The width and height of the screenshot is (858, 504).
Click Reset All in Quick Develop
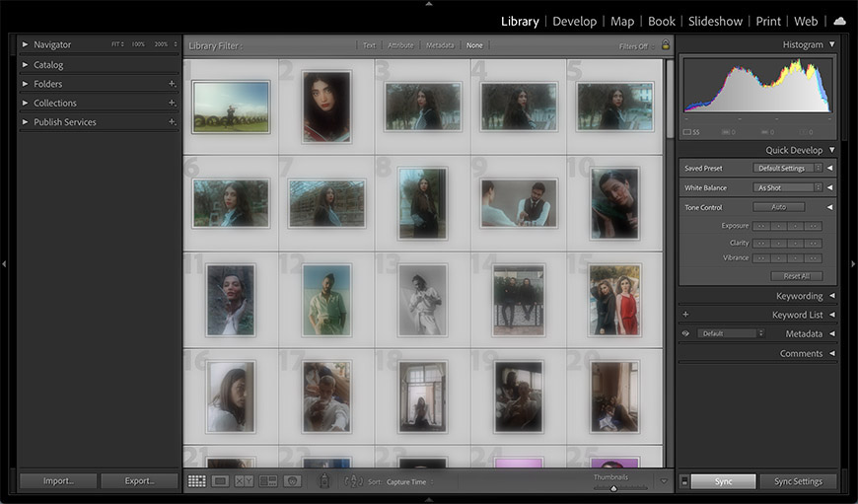796,276
